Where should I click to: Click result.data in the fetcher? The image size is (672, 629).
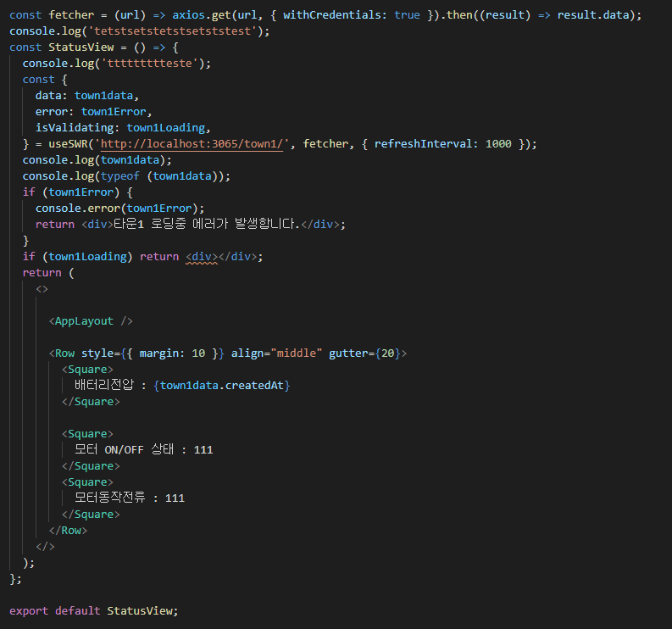click(x=593, y=15)
